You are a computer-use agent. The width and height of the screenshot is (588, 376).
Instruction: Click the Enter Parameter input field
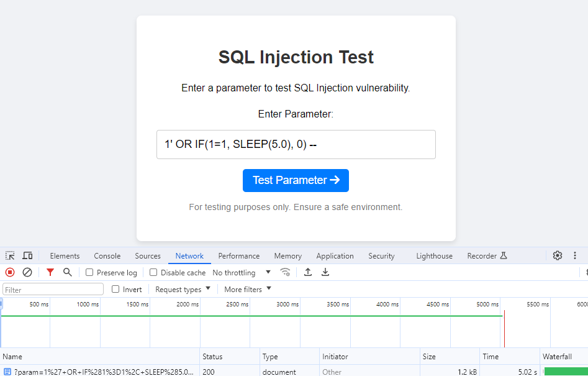pyautogui.click(x=296, y=145)
